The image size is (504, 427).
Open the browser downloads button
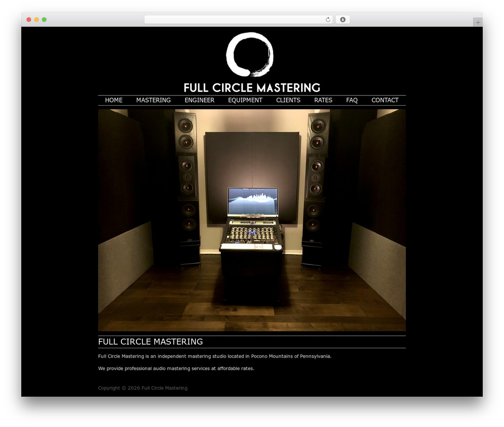click(343, 20)
